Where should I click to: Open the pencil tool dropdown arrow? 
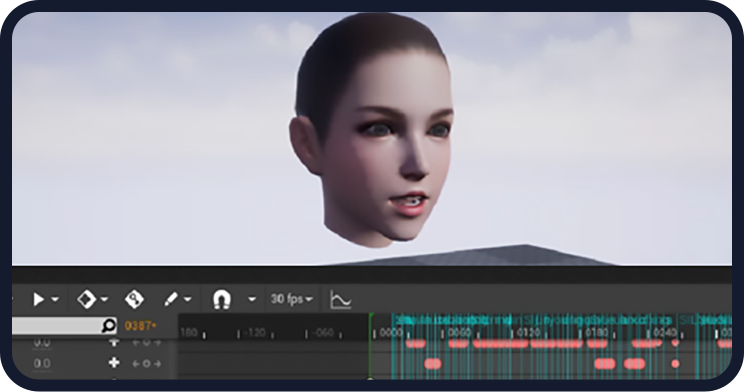click(187, 299)
